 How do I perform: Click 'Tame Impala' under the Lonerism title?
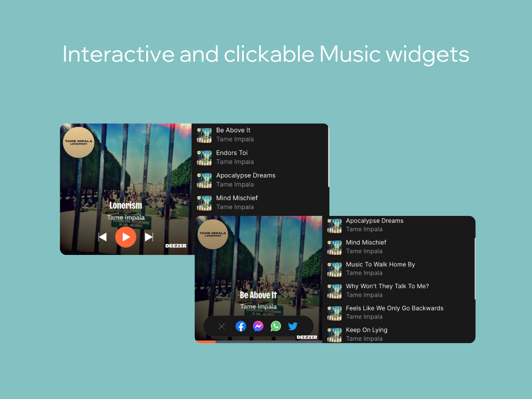click(126, 218)
